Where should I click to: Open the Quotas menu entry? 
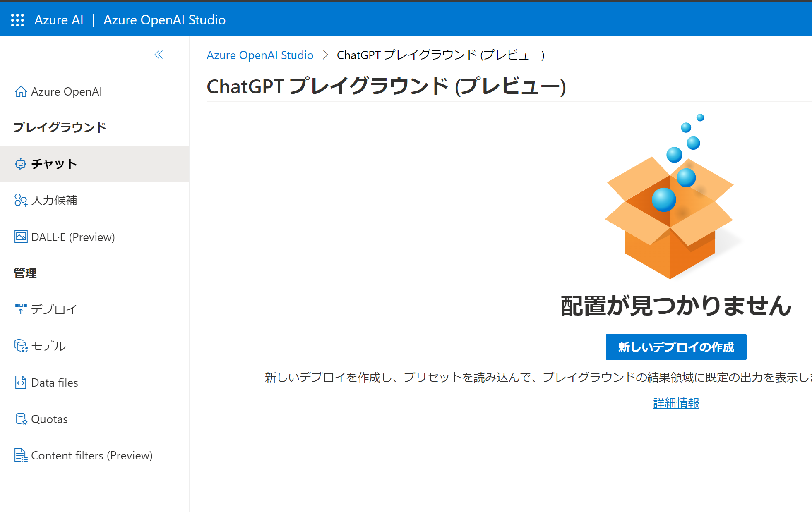pos(49,419)
